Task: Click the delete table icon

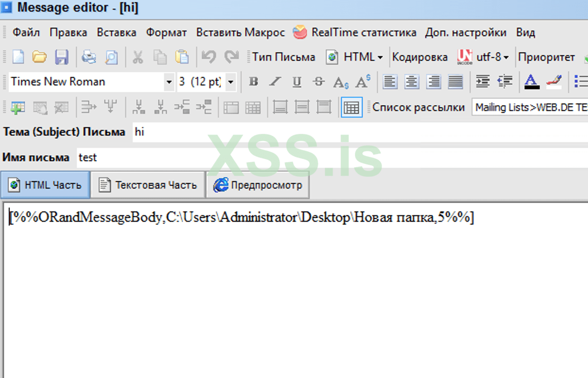Action: pyautogui.click(x=62, y=107)
